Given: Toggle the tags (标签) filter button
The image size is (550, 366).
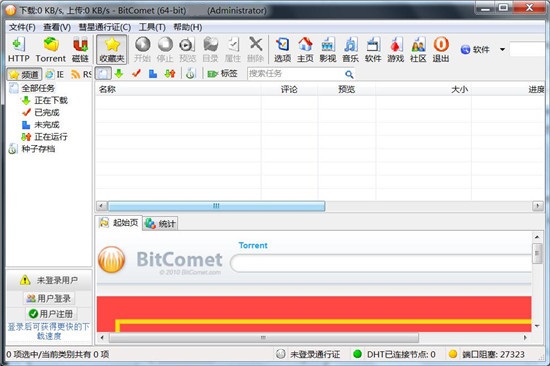Looking at the screenshot, I should [x=222, y=74].
